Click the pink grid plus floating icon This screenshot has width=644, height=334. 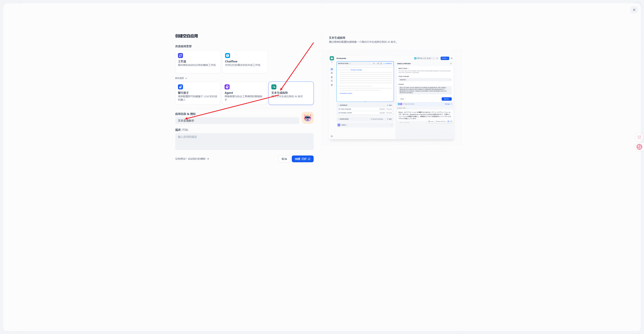[639, 137]
